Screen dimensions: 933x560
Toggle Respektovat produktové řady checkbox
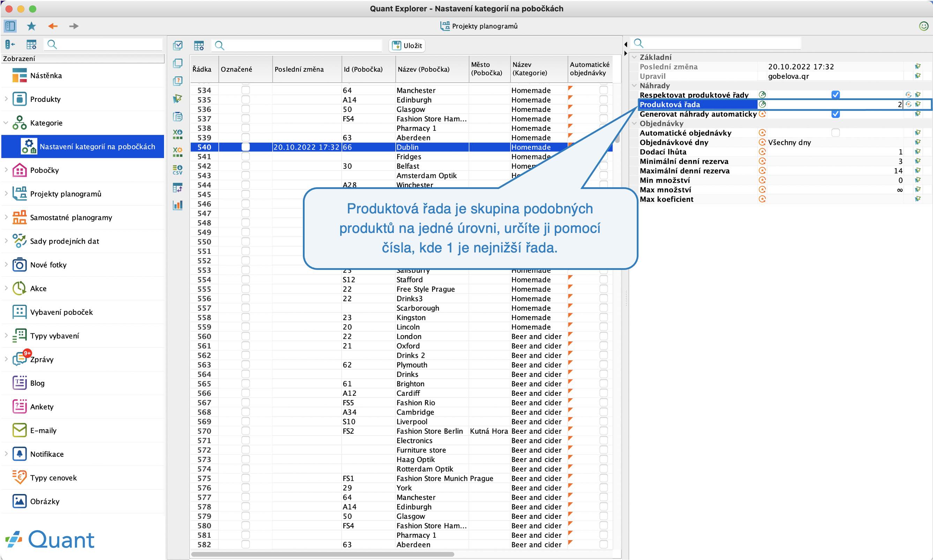tap(835, 95)
